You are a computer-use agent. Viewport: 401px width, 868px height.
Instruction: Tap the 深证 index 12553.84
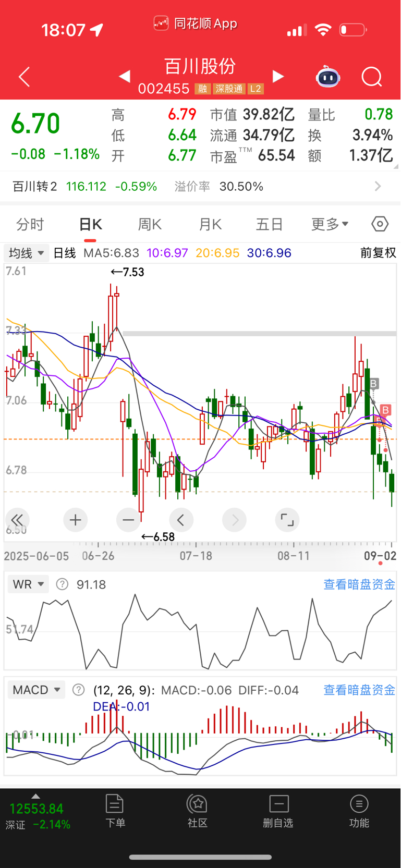pos(37,809)
